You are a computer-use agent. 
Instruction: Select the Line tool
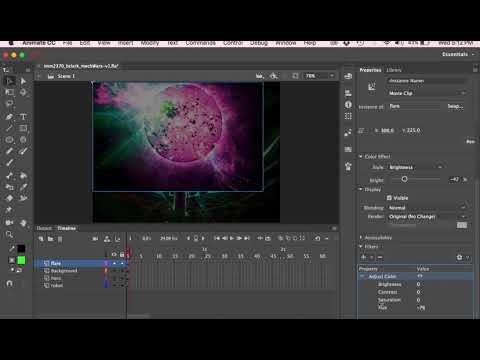[9, 128]
